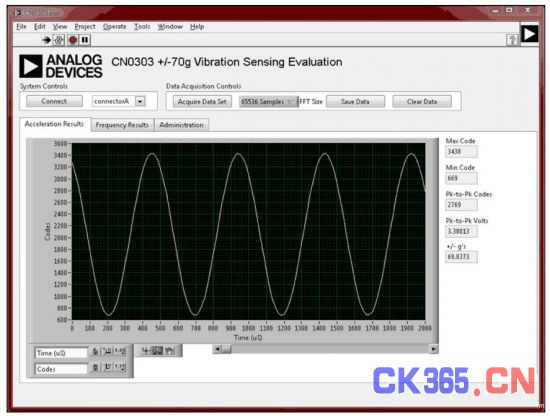550x416 pixels.
Task: Open the Y axis format options button
Action: (x=120, y=368)
